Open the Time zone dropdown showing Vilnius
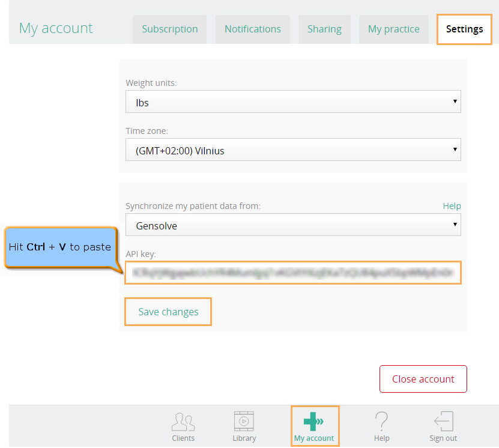This screenshot has width=499, height=448. [x=293, y=151]
